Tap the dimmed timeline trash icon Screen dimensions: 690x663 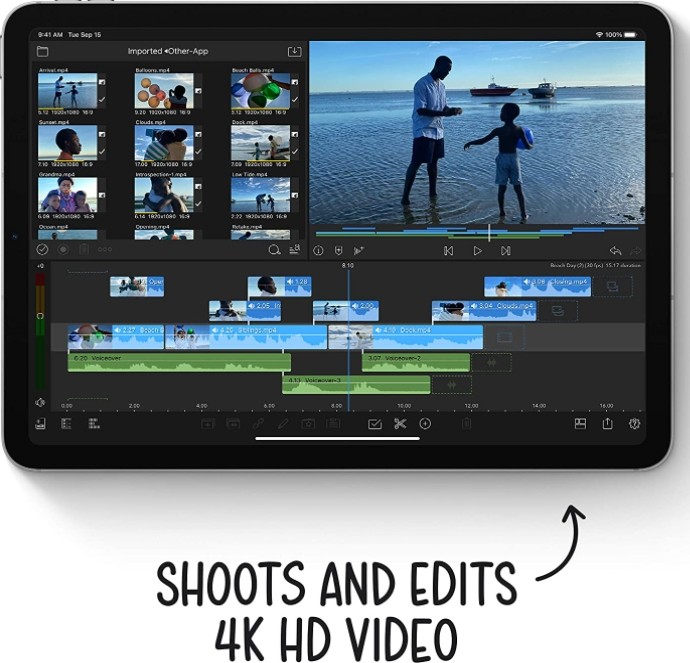tap(467, 424)
